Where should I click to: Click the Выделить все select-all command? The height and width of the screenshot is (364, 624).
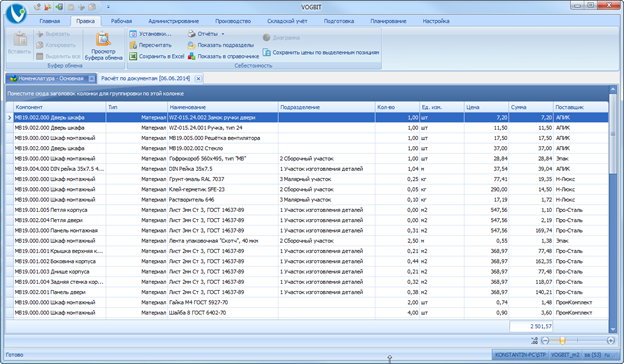click(x=58, y=56)
